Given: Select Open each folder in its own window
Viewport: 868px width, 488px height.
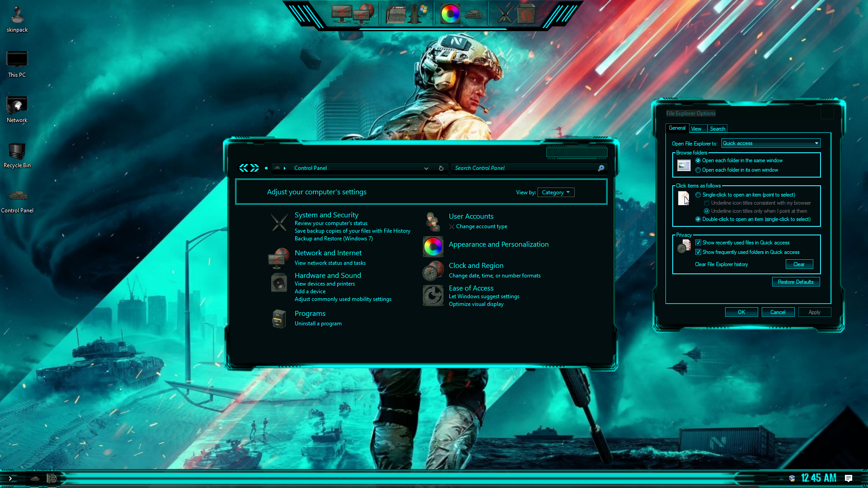Looking at the screenshot, I should pyautogui.click(x=698, y=170).
